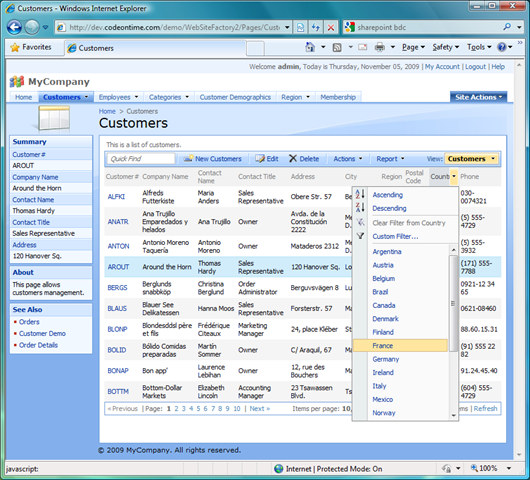Choose Custom Filter option

click(x=395, y=237)
